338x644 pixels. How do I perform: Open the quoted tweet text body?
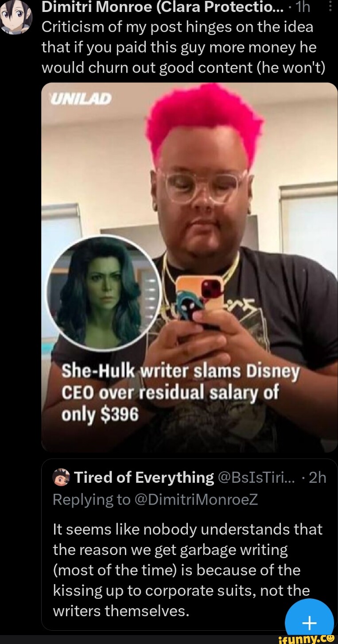coord(187,570)
